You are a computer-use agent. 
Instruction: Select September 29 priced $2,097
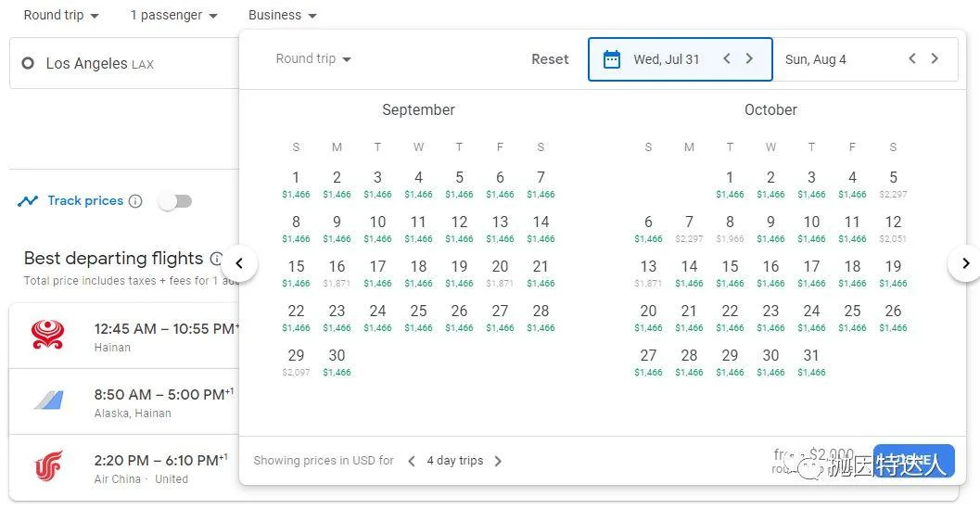tap(296, 361)
